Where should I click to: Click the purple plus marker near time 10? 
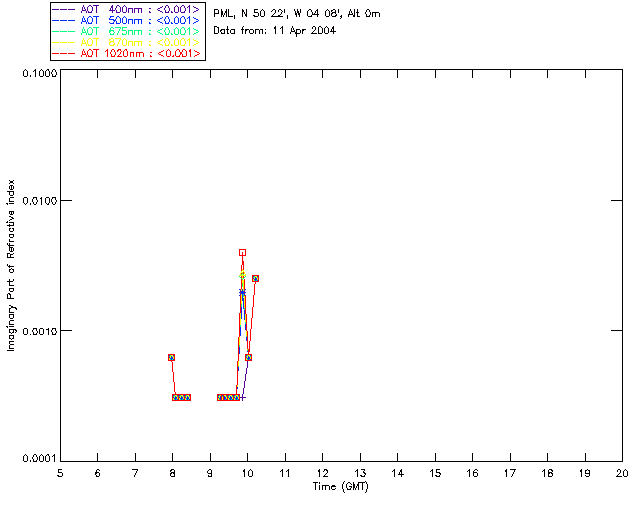pos(242,398)
